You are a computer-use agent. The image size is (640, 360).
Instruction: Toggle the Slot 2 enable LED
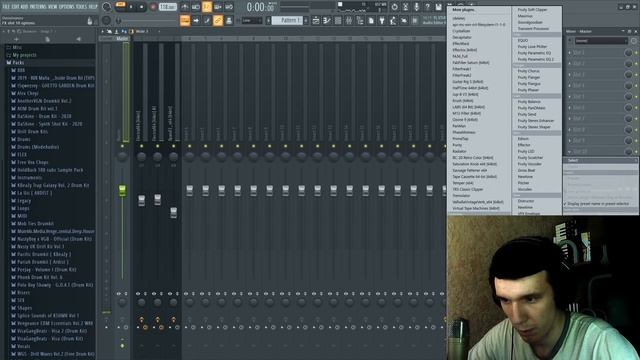click(x=636, y=64)
